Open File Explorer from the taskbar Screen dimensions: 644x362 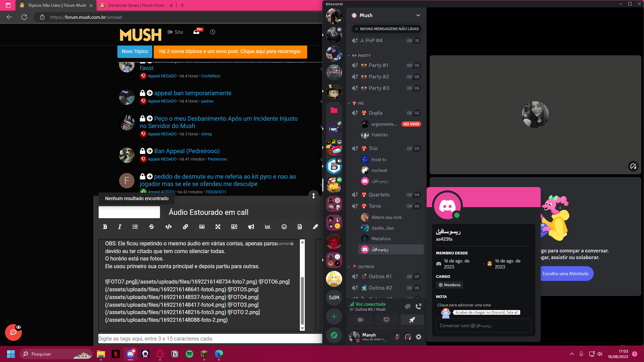click(x=101, y=354)
